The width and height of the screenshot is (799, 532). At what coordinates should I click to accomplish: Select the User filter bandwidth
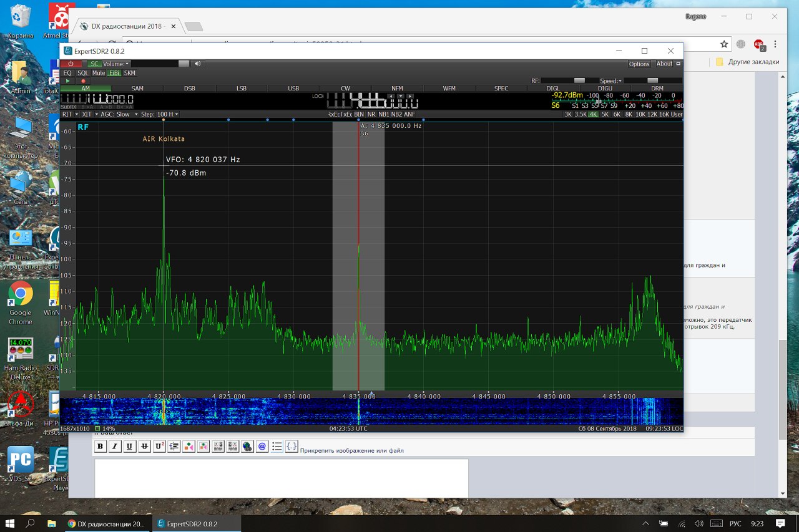click(x=677, y=115)
